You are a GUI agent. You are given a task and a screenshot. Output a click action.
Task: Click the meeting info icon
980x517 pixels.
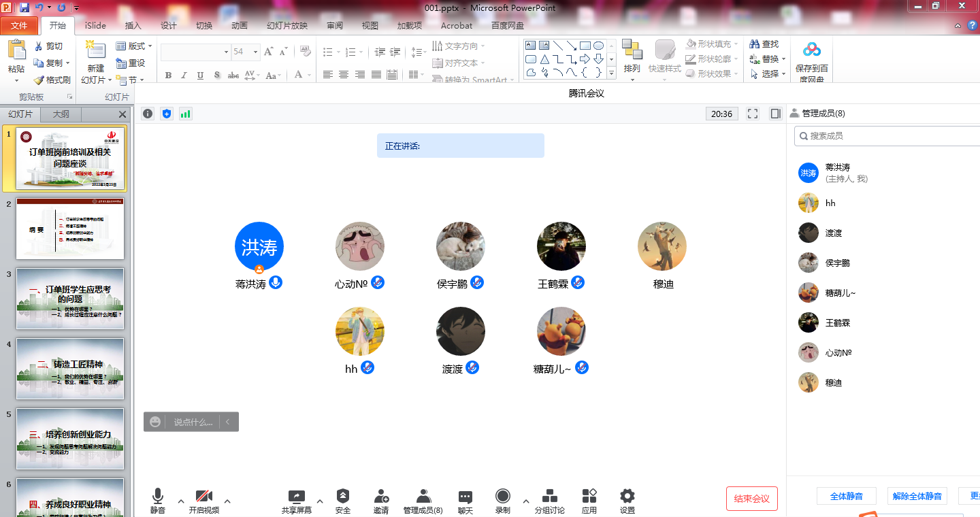(x=148, y=114)
